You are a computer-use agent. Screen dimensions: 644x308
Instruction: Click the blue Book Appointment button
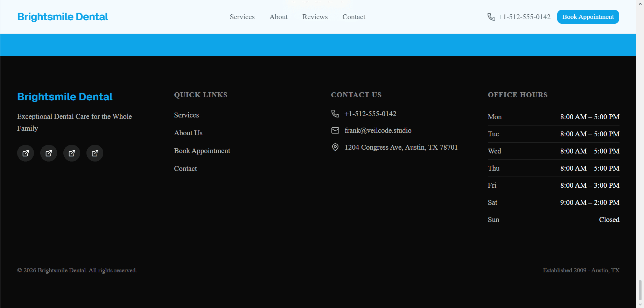tap(588, 17)
